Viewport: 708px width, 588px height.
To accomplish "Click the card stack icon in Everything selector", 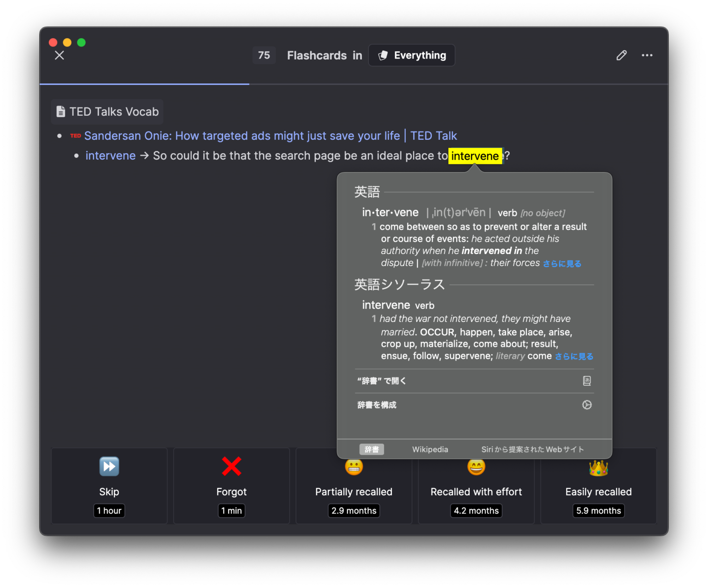I will (383, 55).
